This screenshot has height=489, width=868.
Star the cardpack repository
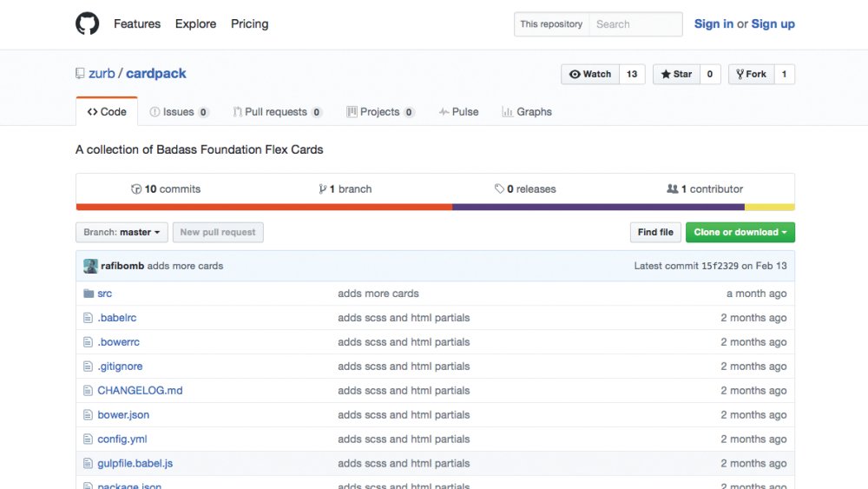pyautogui.click(x=676, y=74)
